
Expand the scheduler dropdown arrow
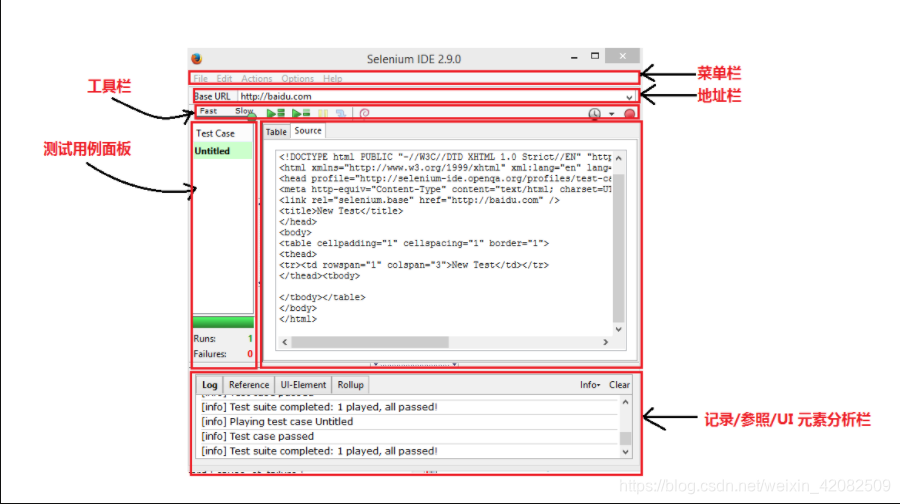(611, 114)
